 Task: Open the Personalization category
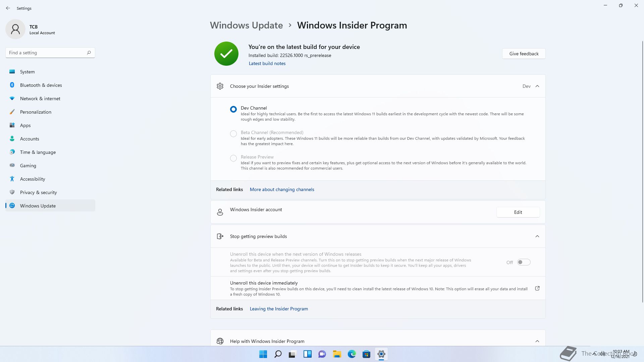pyautogui.click(x=50, y=112)
